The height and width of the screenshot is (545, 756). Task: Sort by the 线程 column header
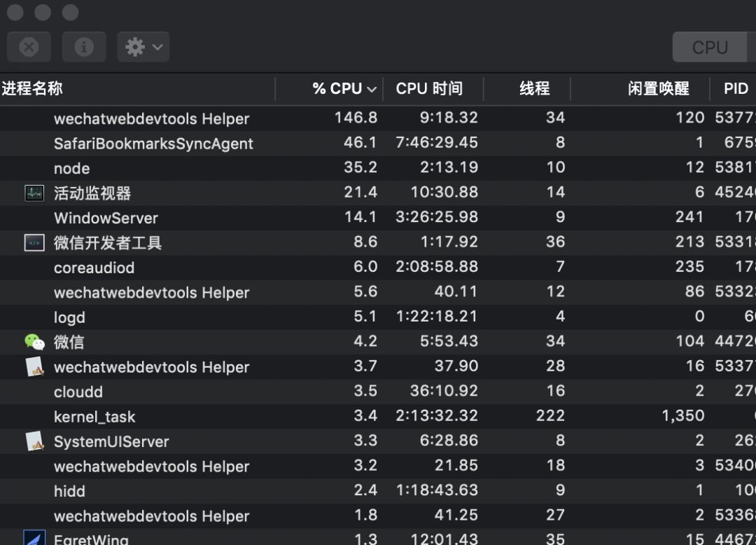[x=534, y=88]
